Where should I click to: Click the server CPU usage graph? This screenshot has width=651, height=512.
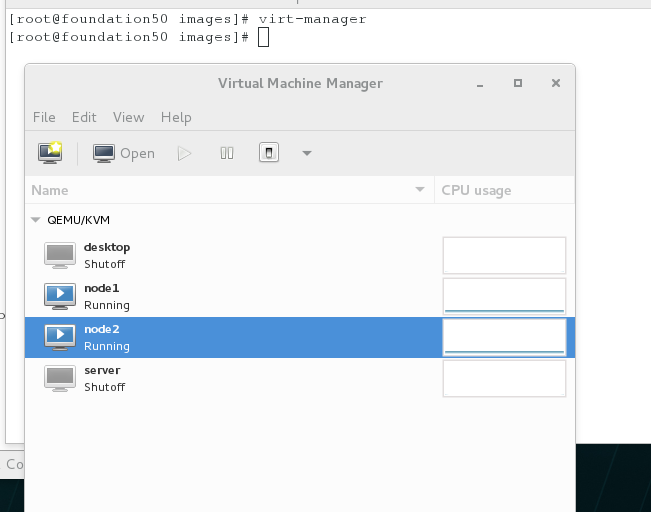click(504, 378)
